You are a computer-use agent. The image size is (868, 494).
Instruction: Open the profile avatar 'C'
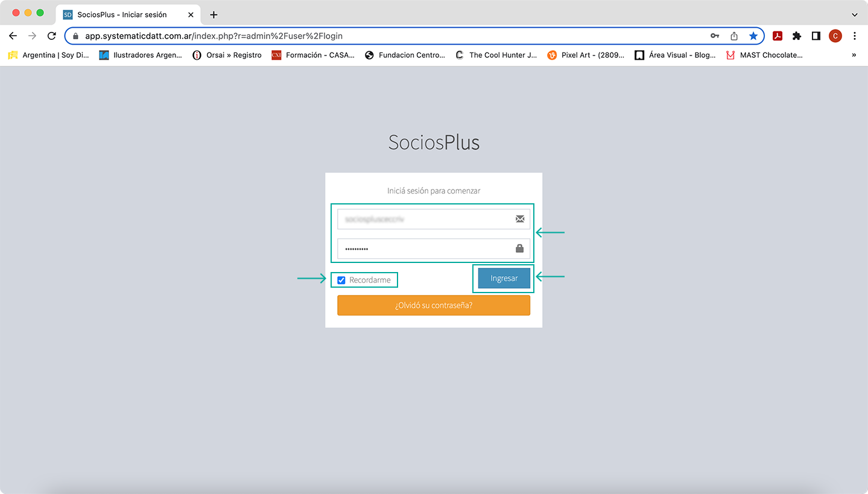click(x=835, y=36)
